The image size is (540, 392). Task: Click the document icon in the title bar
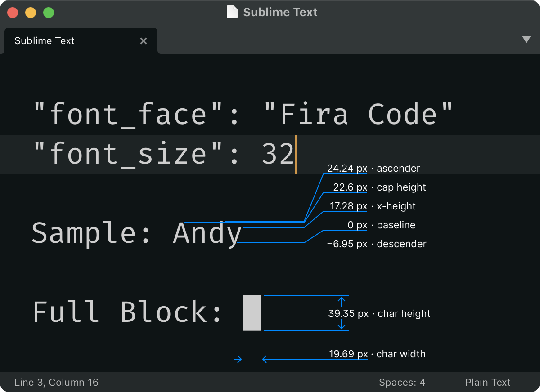click(232, 12)
